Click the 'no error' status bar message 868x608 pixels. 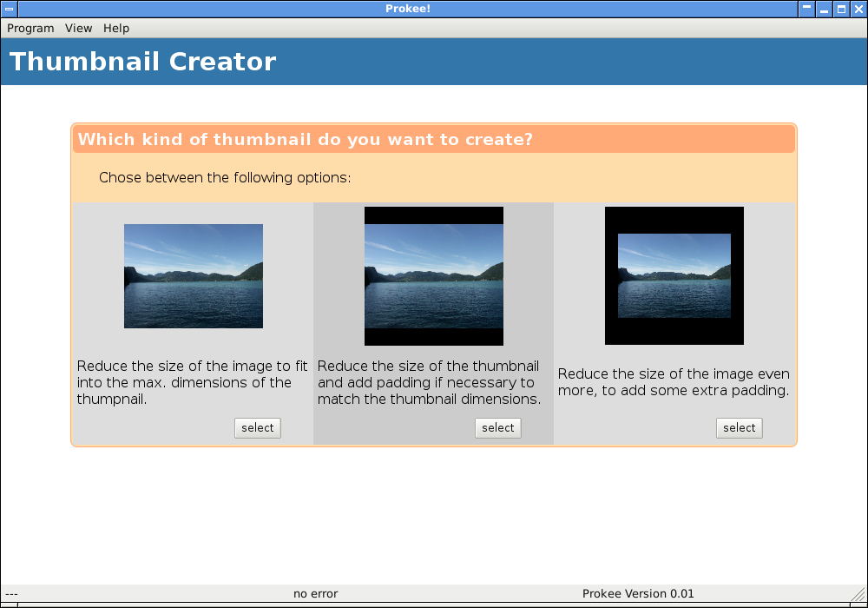click(x=315, y=594)
